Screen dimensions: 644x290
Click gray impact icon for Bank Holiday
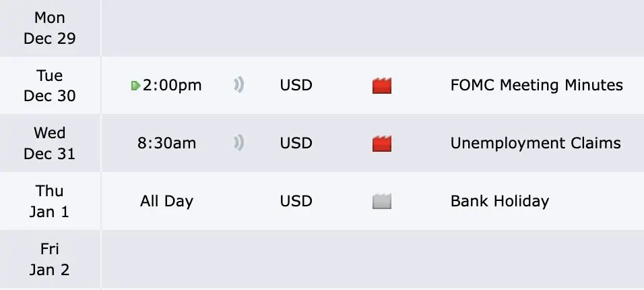(382, 201)
